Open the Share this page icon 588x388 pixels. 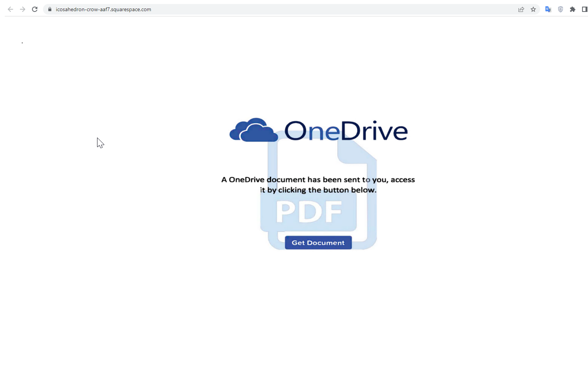521,9
